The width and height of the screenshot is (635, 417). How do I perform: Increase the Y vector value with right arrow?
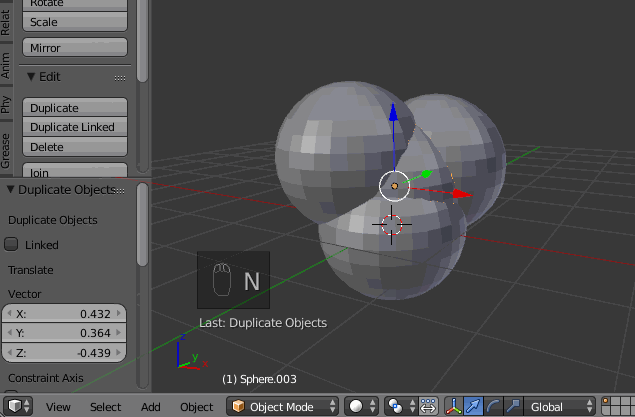(119, 332)
